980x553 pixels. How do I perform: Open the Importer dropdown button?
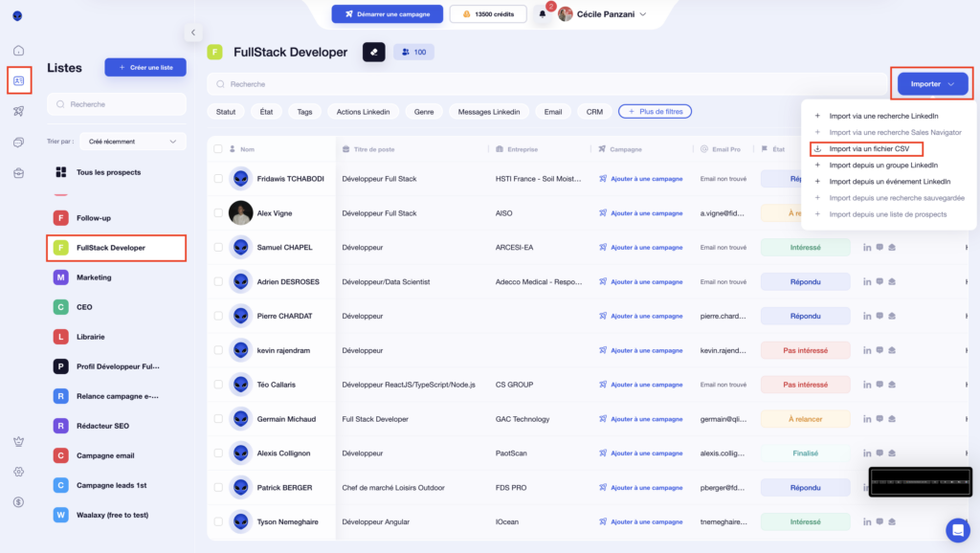tap(932, 84)
